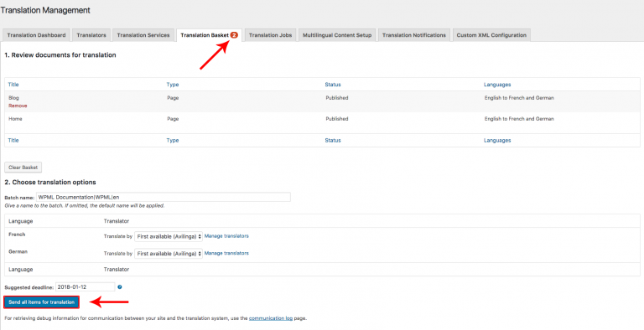Select the Translation Basket tab
This screenshot has height=330, width=644.
(x=209, y=35)
